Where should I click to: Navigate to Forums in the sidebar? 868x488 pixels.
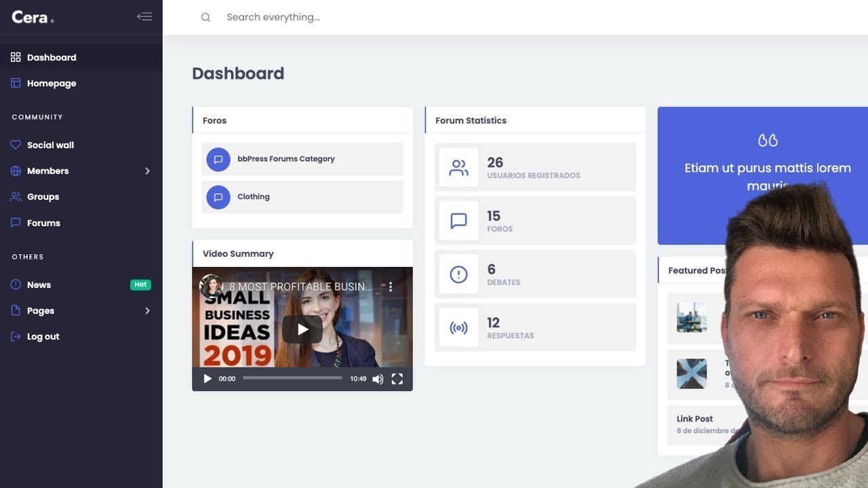[x=43, y=223]
